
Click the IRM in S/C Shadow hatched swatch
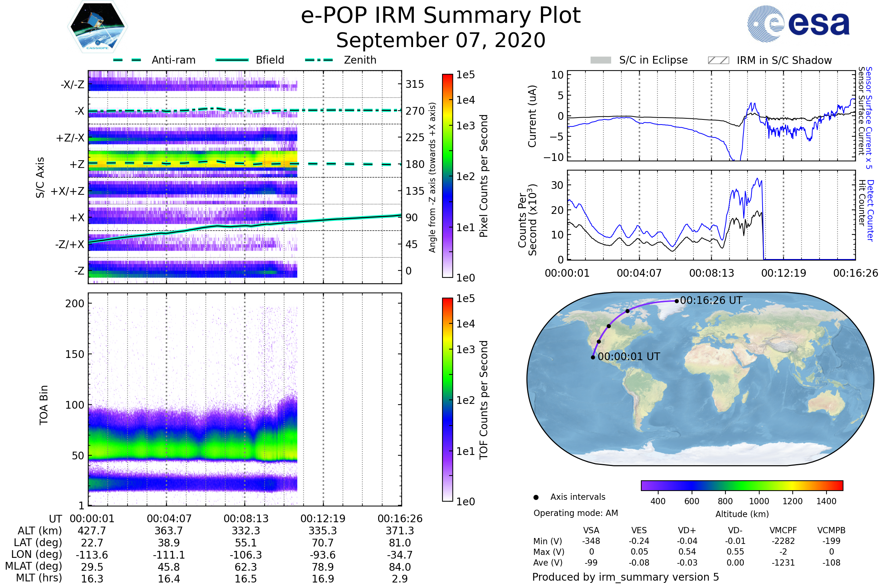point(718,60)
